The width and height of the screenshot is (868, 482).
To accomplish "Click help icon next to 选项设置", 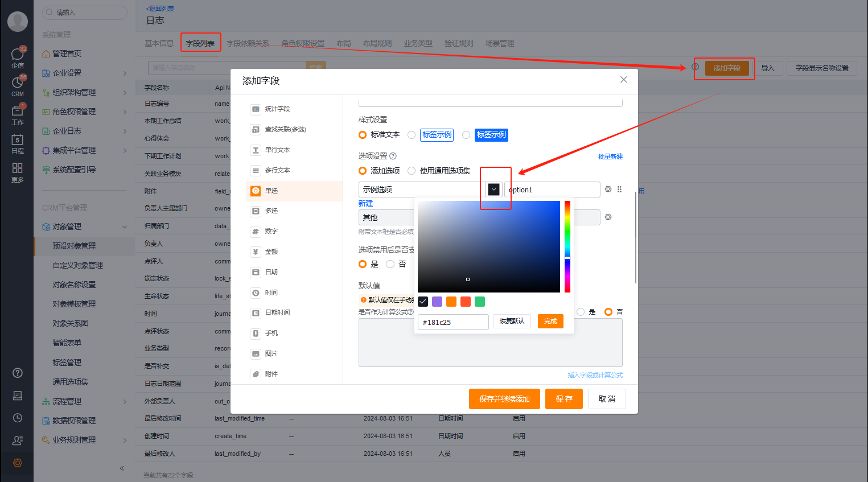I will point(393,156).
